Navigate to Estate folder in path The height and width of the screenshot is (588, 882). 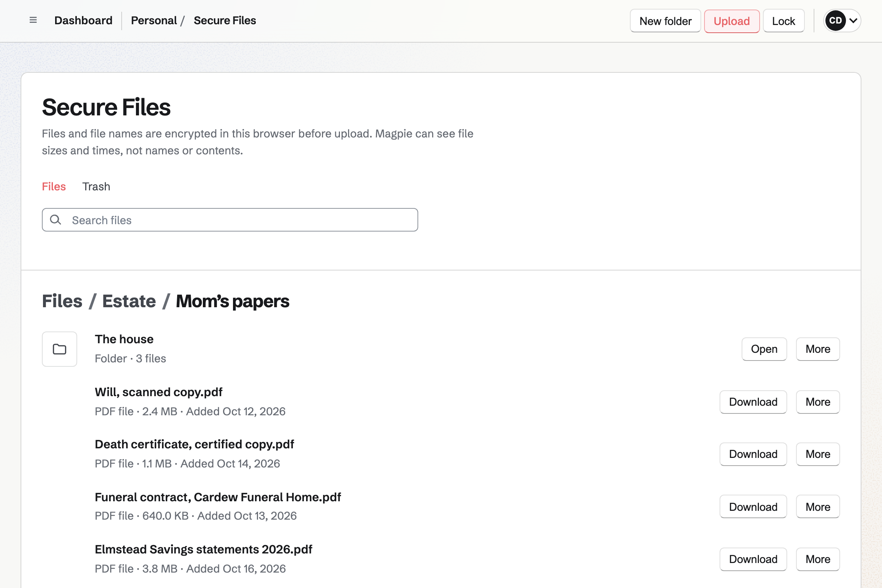click(x=129, y=301)
